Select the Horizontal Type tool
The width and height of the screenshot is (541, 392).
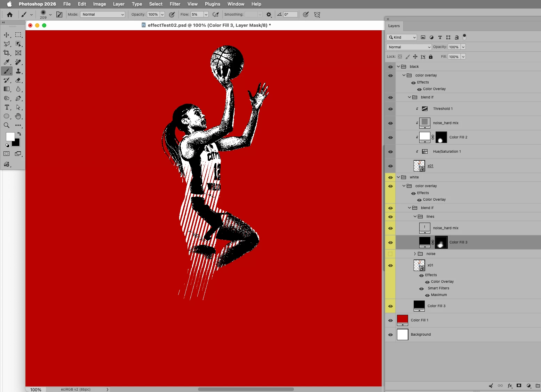point(7,107)
